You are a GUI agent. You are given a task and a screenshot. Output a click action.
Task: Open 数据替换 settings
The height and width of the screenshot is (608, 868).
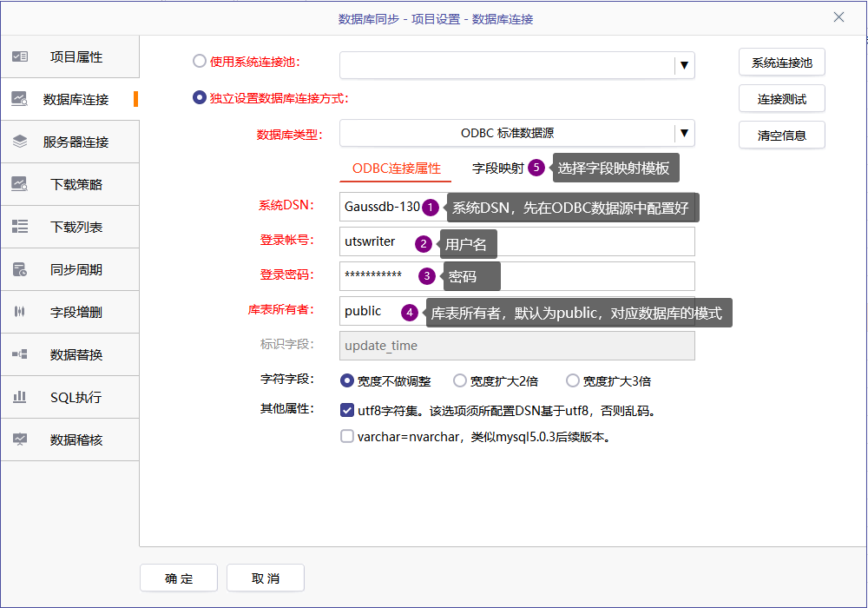69,355
